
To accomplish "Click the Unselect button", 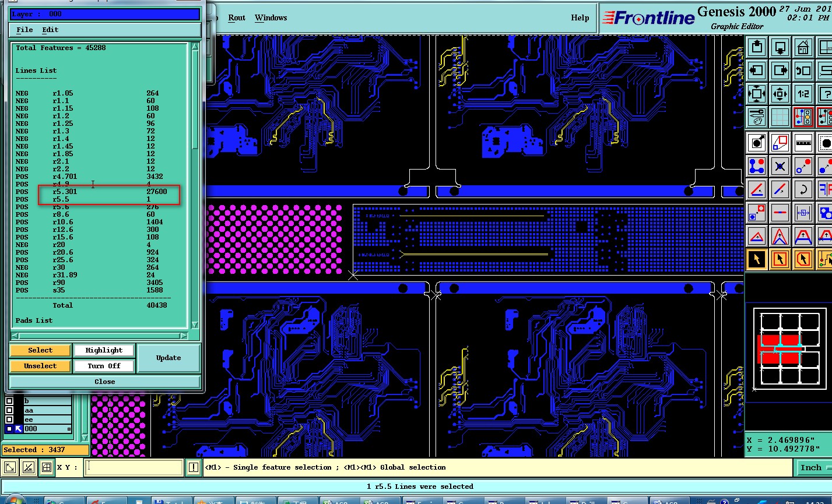I will 40,366.
